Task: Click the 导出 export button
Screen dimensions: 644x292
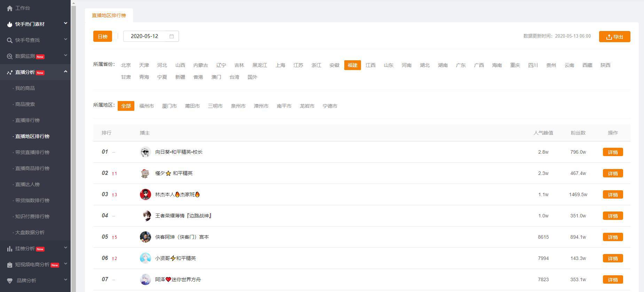Action: click(x=614, y=37)
